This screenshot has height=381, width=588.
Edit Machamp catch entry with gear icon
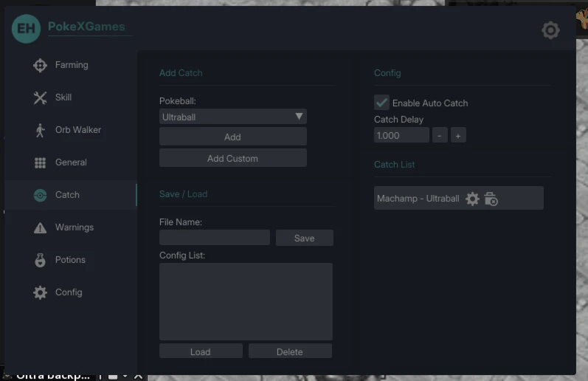point(472,199)
